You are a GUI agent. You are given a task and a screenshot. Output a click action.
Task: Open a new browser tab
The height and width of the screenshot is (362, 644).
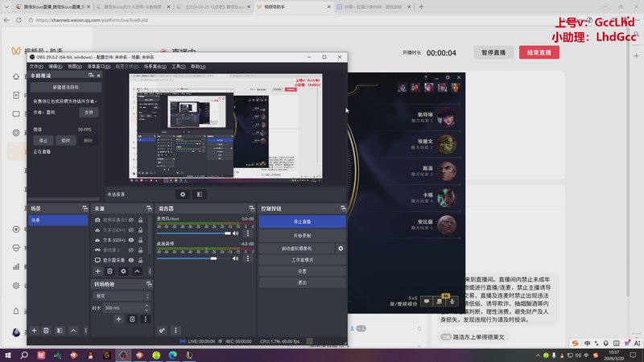421,6
